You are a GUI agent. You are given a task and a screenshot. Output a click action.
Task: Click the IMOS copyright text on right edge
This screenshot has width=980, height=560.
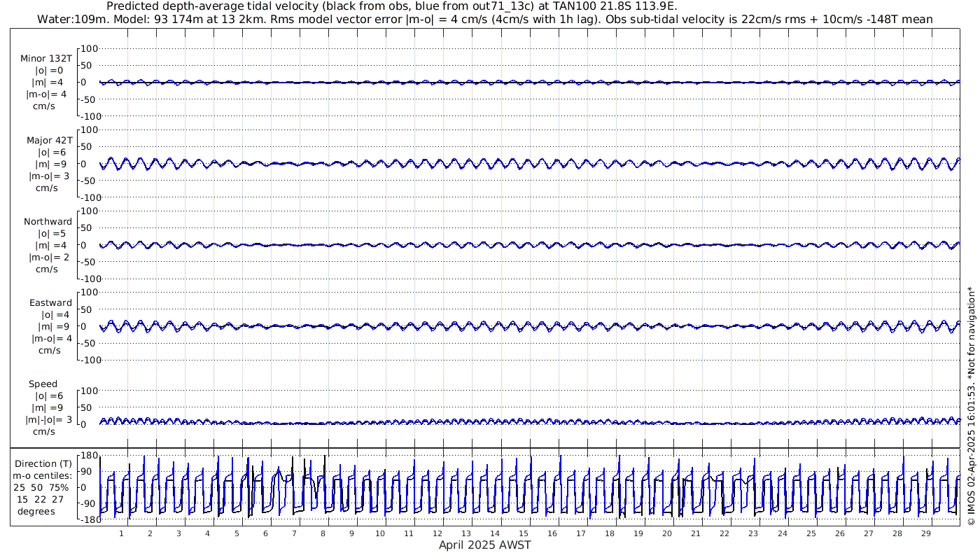(970, 406)
